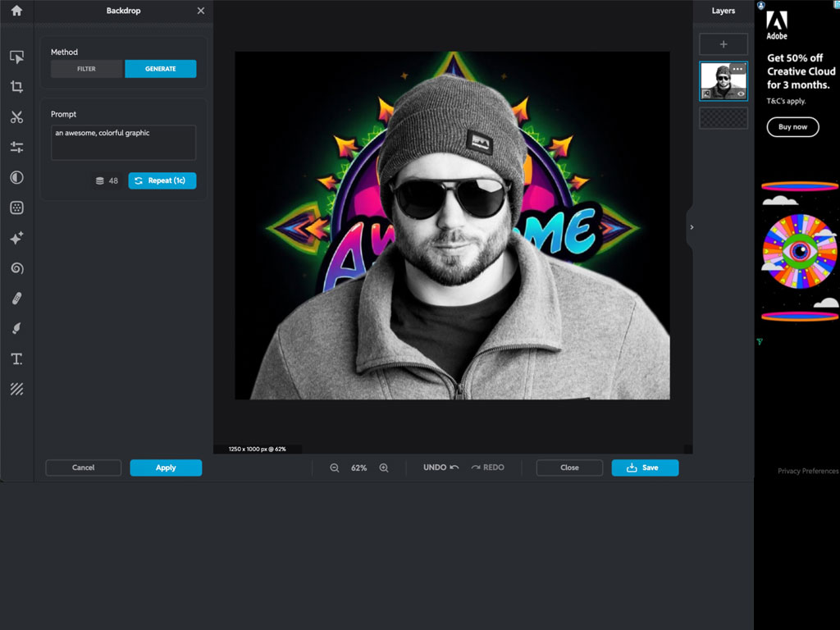Click into the Prompt text field
Viewport: 840px width, 630px height.
pyautogui.click(x=123, y=143)
